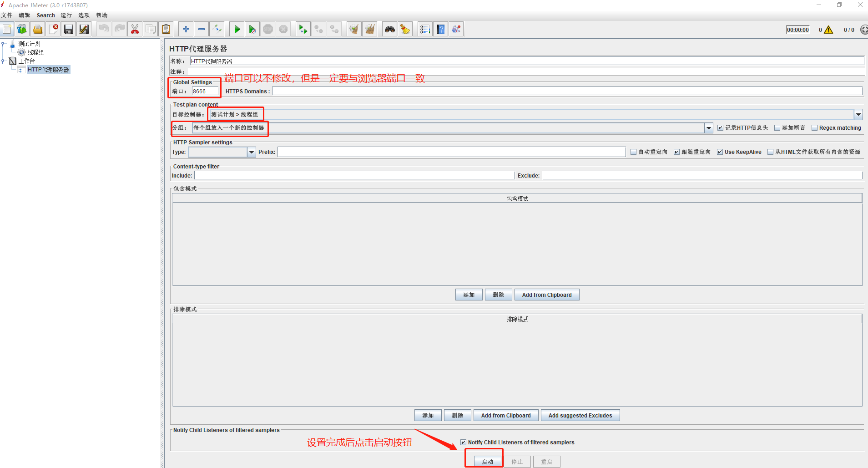The height and width of the screenshot is (468, 868).
Task: Click Add from Clipboard under 包含模式
Action: [547, 295]
